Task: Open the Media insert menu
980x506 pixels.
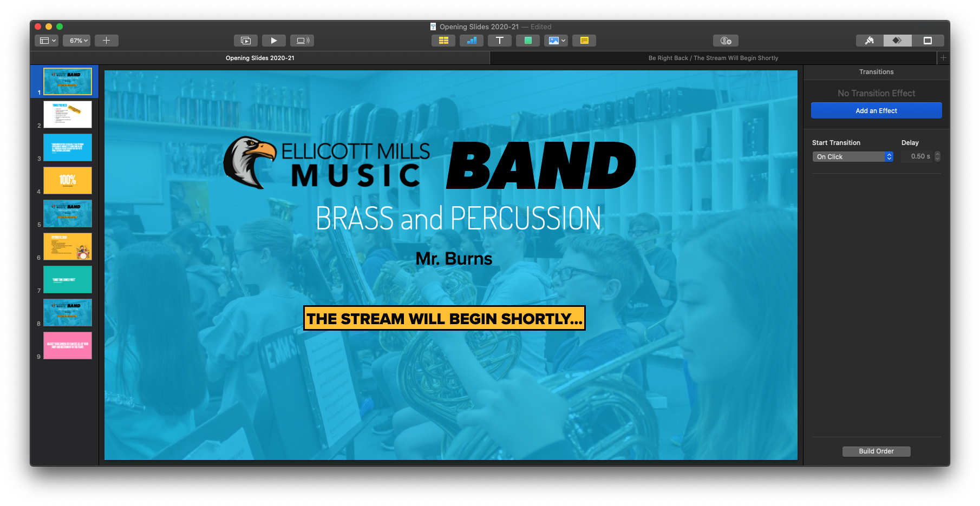Action: pos(556,41)
